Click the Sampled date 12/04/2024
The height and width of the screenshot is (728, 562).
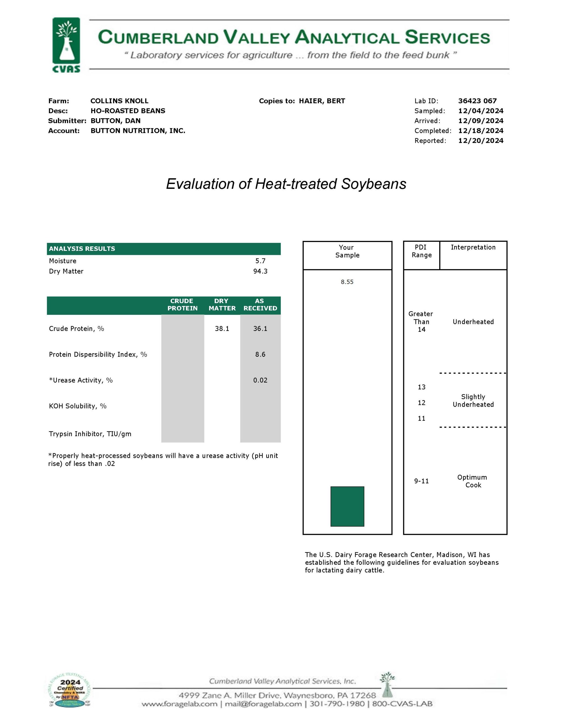(x=481, y=111)
